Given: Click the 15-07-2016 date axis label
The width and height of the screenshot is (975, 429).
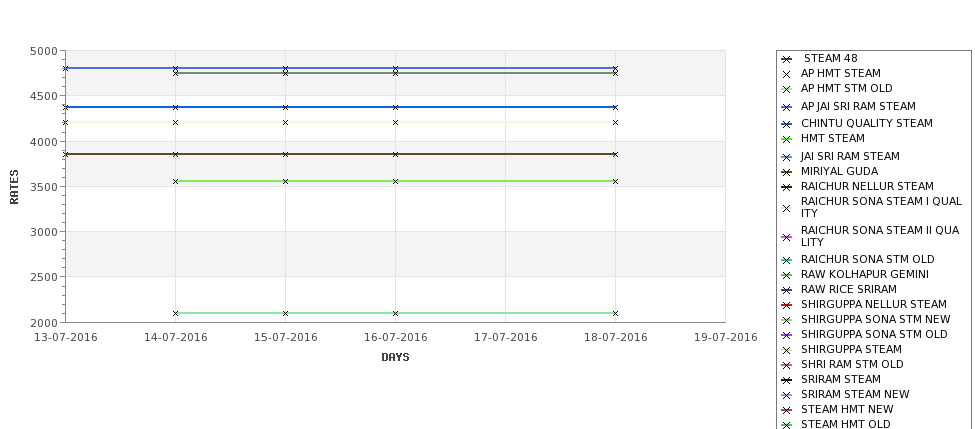Looking at the screenshot, I should [285, 338].
